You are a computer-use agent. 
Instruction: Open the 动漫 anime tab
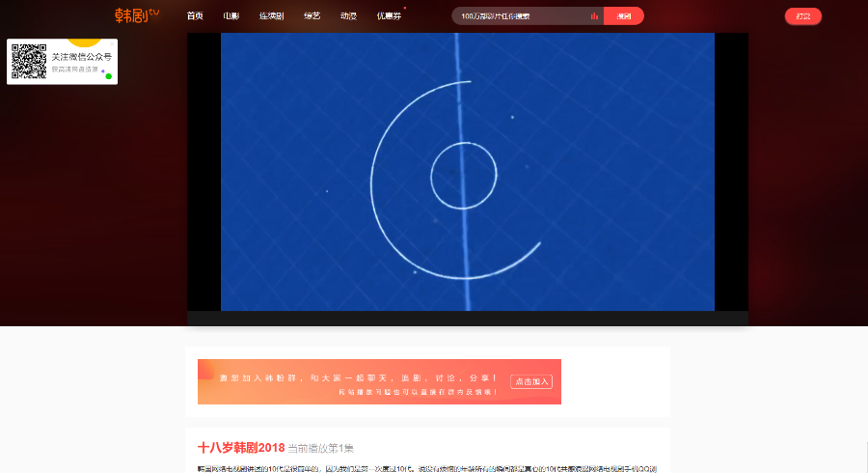point(349,16)
